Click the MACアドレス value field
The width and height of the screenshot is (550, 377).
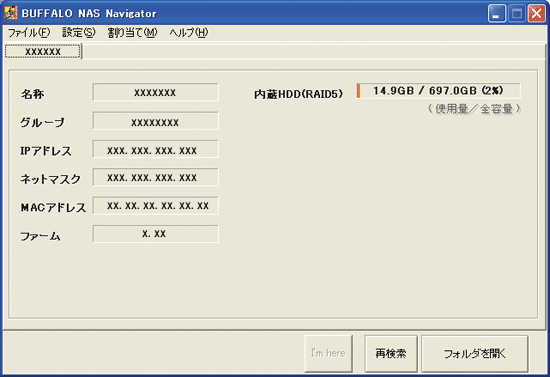(155, 206)
